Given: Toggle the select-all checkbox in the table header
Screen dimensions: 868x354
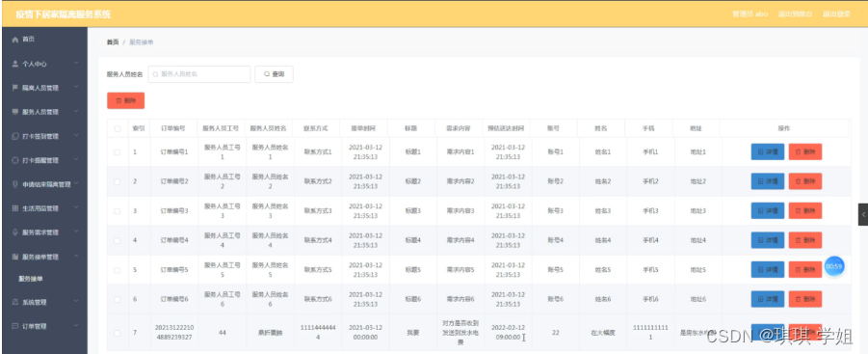Looking at the screenshot, I should (x=117, y=128).
